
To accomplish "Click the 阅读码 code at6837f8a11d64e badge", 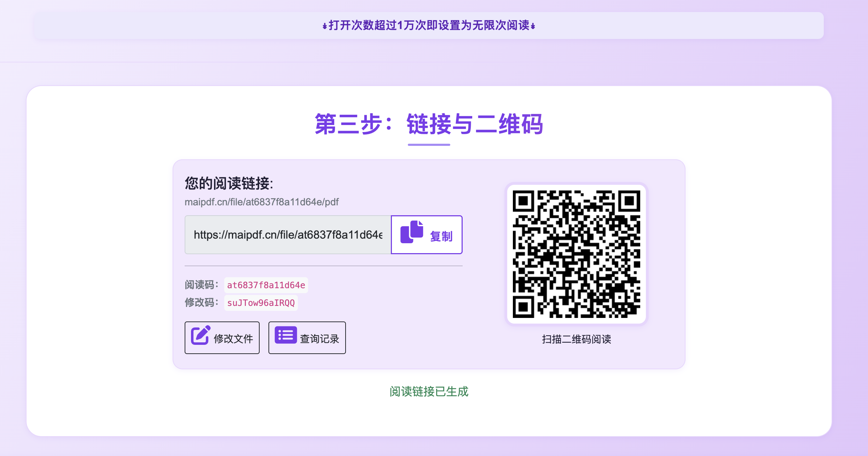I will click(x=266, y=285).
